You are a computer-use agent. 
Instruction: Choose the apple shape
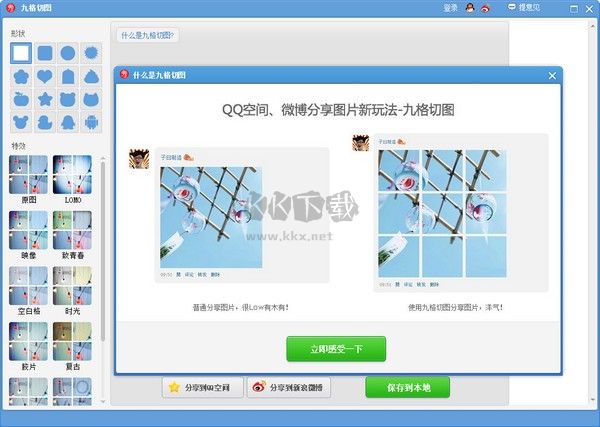point(21,99)
